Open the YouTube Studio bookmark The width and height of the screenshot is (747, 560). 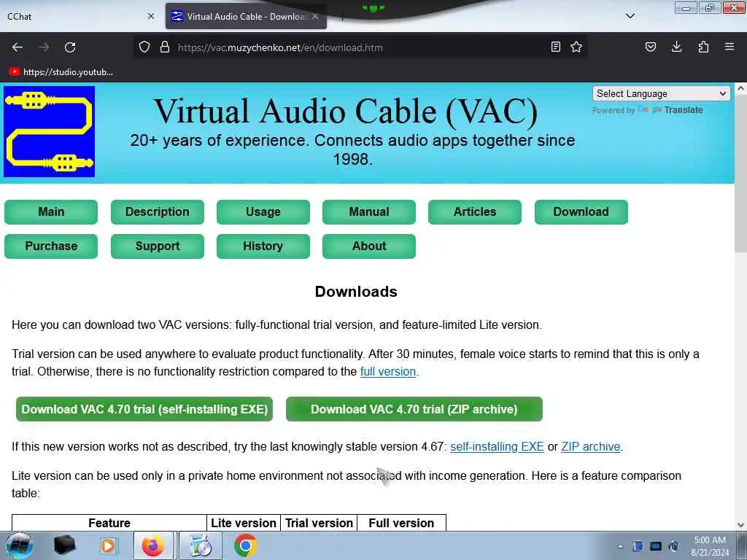(x=61, y=72)
